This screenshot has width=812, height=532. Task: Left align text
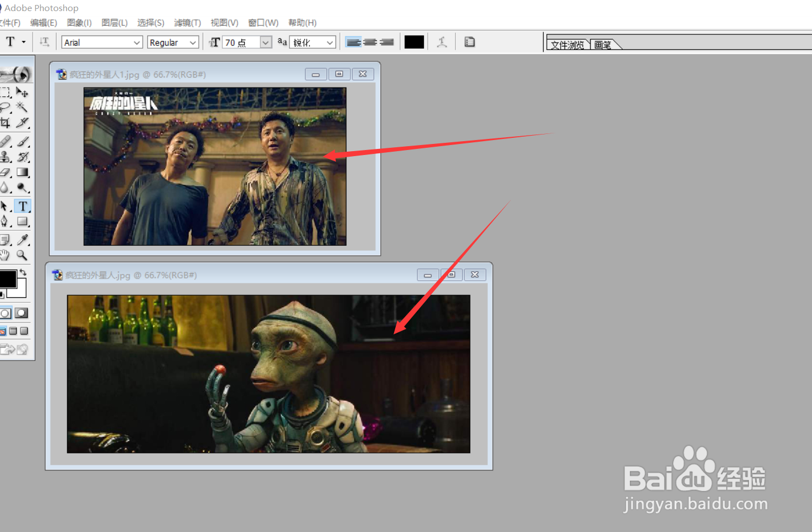click(353, 42)
